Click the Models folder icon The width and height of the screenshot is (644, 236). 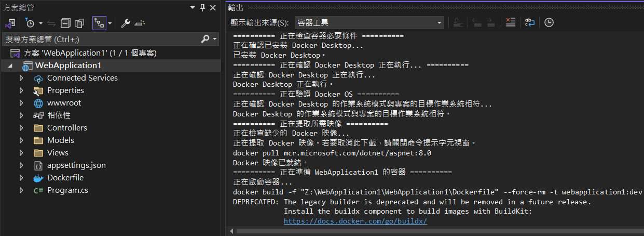coord(38,140)
